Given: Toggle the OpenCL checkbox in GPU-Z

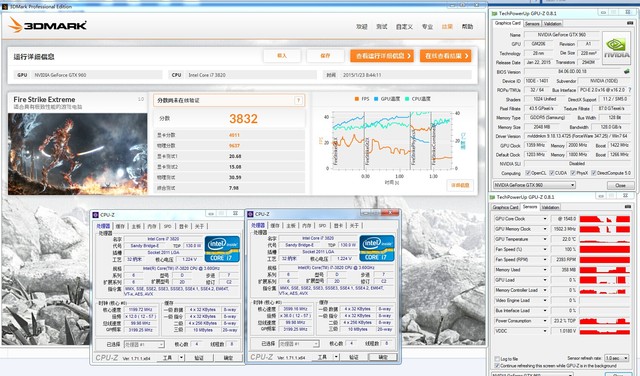Looking at the screenshot, I should pos(528,173).
